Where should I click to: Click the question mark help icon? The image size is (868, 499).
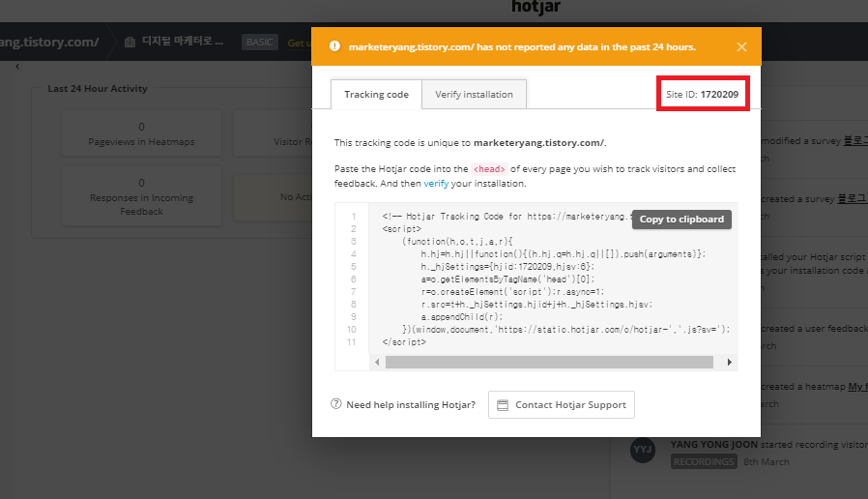[336, 403]
